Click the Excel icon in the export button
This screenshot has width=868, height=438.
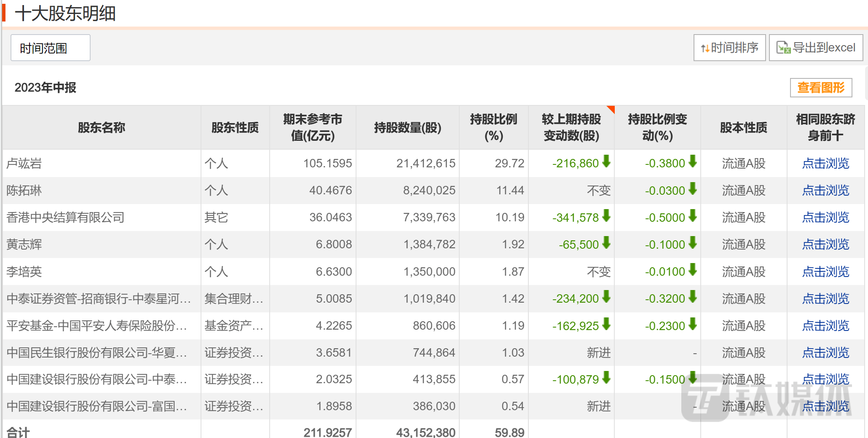point(783,48)
